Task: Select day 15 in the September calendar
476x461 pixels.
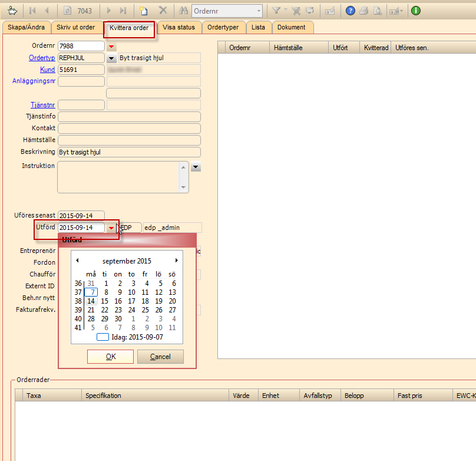Action: click(x=104, y=301)
